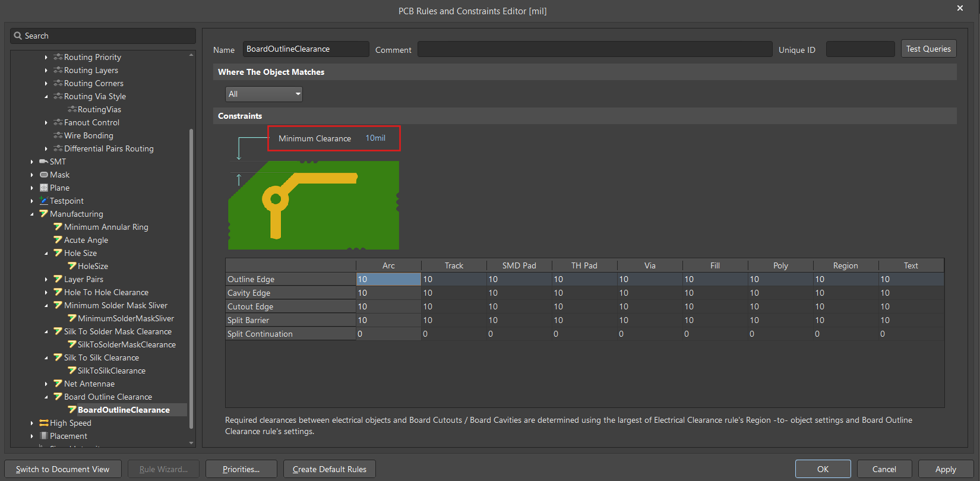Click the Test Queries button
This screenshot has width=980, height=481.
(928, 49)
